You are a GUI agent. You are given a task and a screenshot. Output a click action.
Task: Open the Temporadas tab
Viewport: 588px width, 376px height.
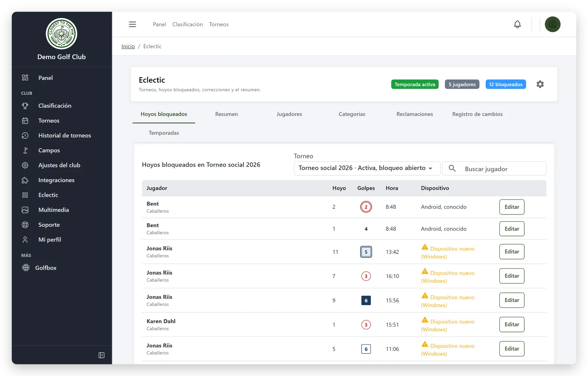tap(164, 133)
